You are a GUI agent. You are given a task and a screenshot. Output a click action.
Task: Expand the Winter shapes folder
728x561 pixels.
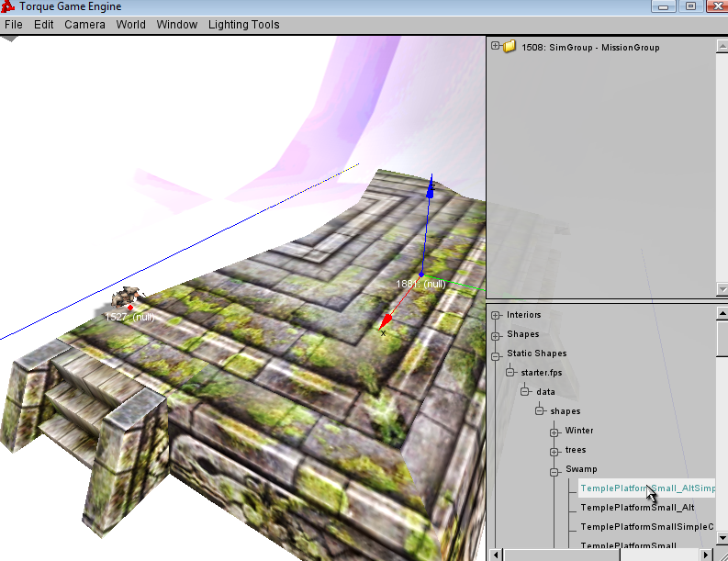coord(554,431)
